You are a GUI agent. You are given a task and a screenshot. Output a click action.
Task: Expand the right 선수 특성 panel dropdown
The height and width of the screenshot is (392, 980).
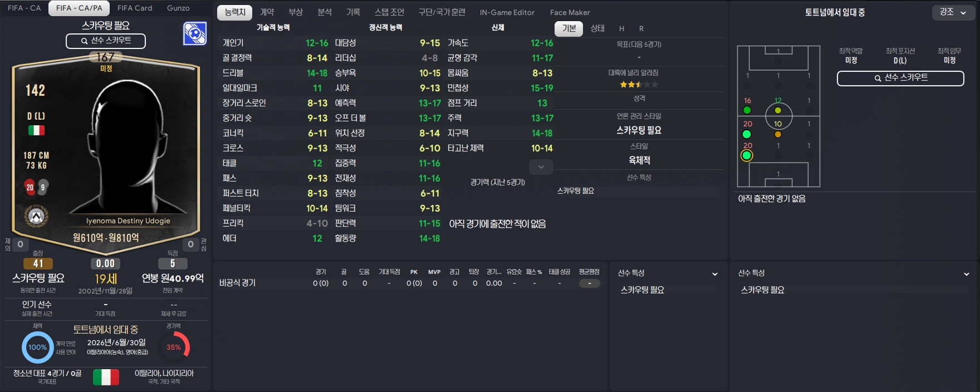coord(967,274)
